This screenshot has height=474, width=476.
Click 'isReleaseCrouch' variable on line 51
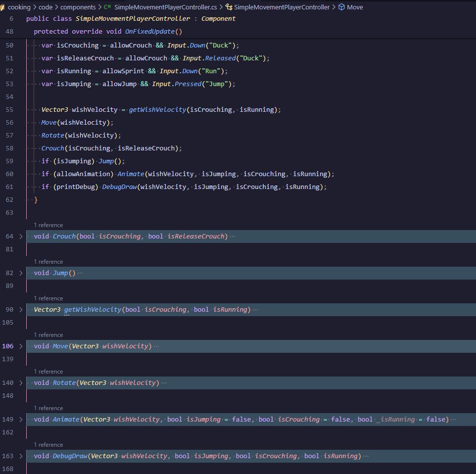[x=85, y=58]
